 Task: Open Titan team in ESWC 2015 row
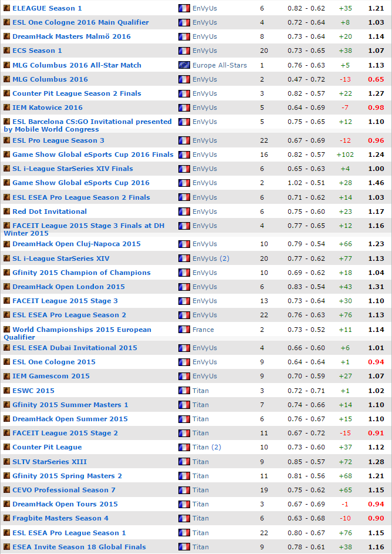[x=201, y=391]
